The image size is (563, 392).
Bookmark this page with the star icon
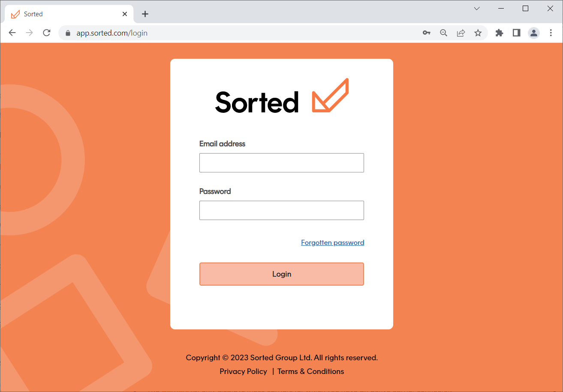478,33
